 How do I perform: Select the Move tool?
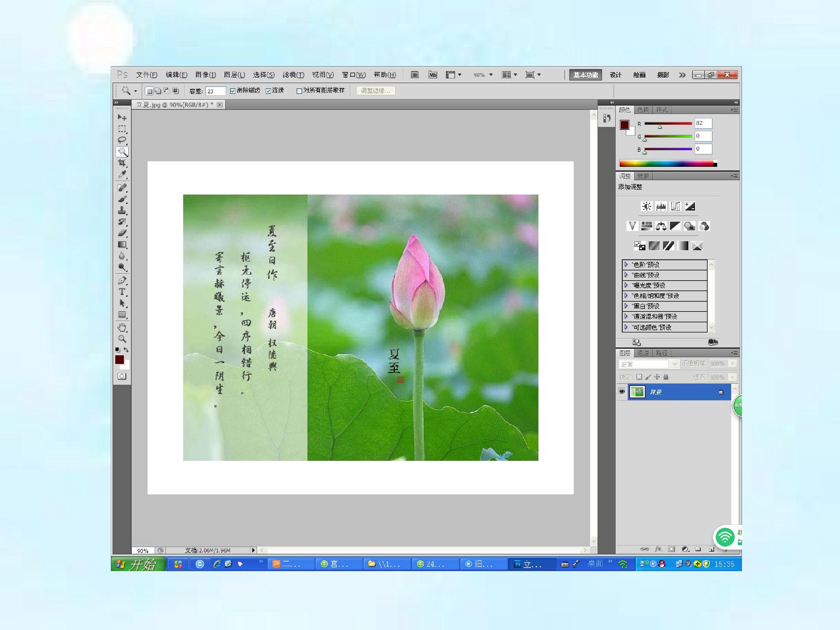point(122,118)
